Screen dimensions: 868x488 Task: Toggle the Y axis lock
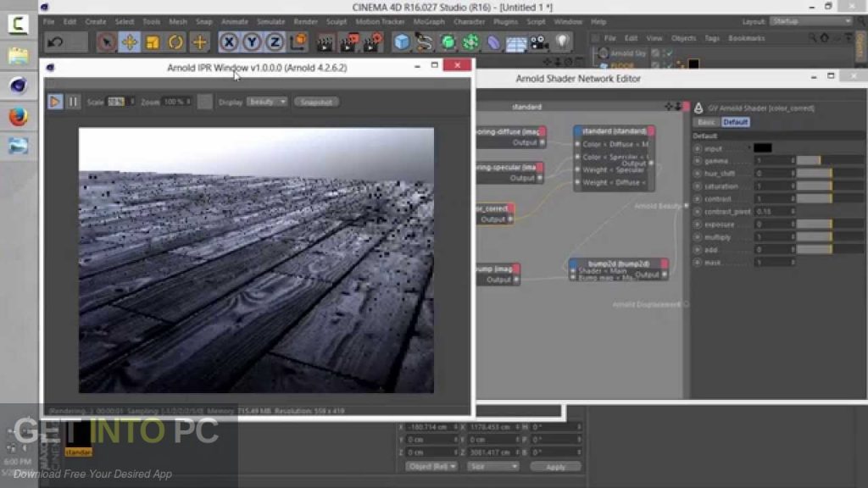click(252, 42)
